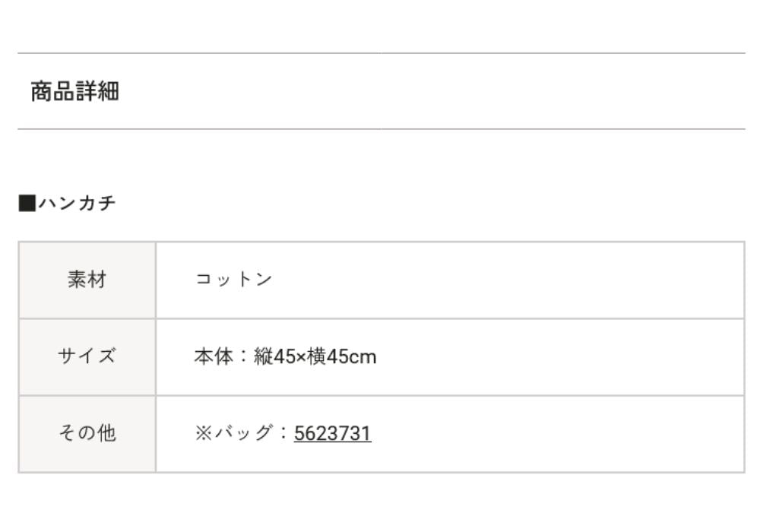Click the 商品詳細 section heading
The width and height of the screenshot is (760, 532).
[74, 91]
